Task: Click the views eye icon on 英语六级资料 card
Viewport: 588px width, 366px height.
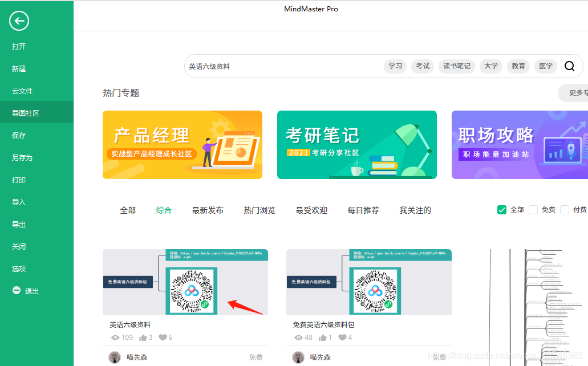Action: click(115, 337)
